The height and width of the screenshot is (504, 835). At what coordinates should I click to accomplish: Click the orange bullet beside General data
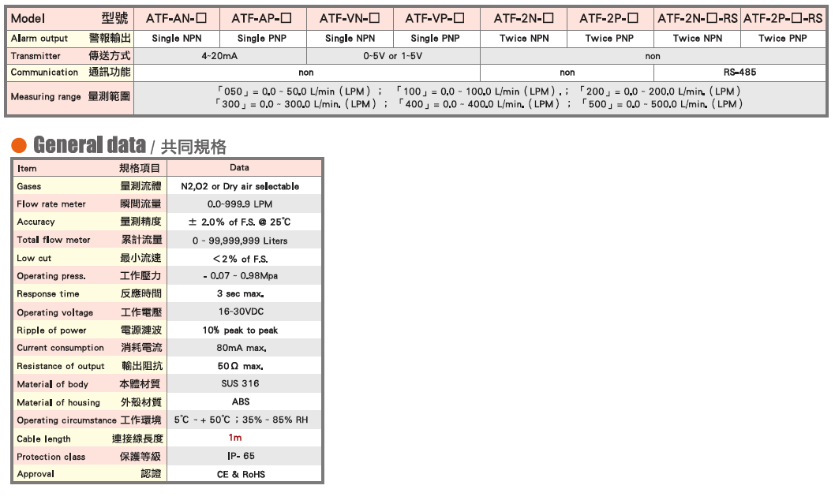(20, 145)
